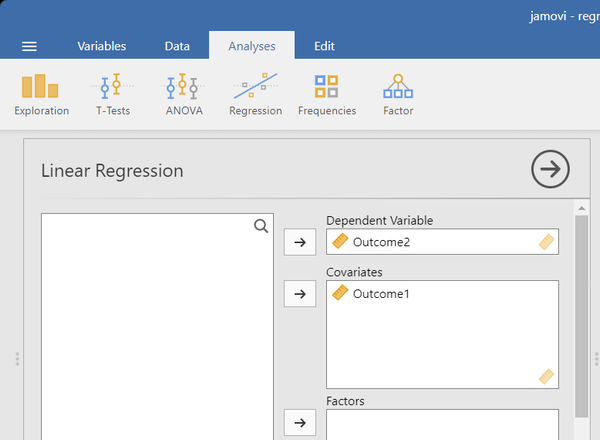The width and height of the screenshot is (600, 440).
Task: Open the Factor analyses menu
Action: point(398,95)
